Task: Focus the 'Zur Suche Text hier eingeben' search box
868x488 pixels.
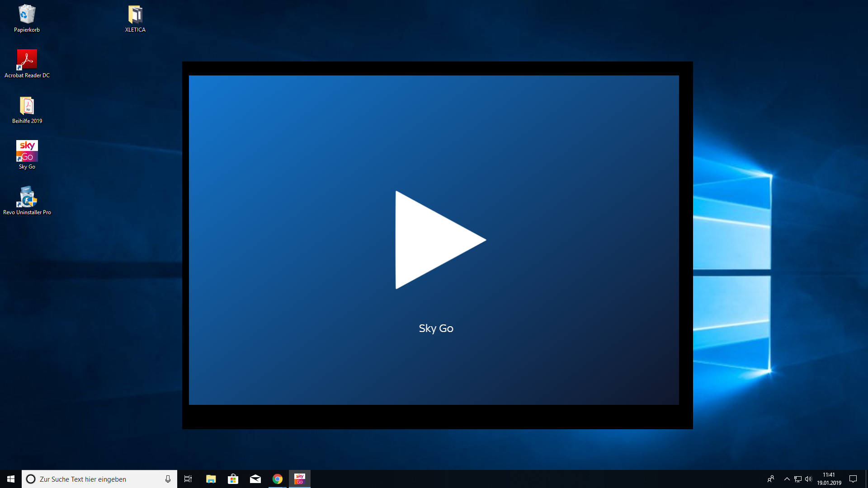Action: coord(99,479)
